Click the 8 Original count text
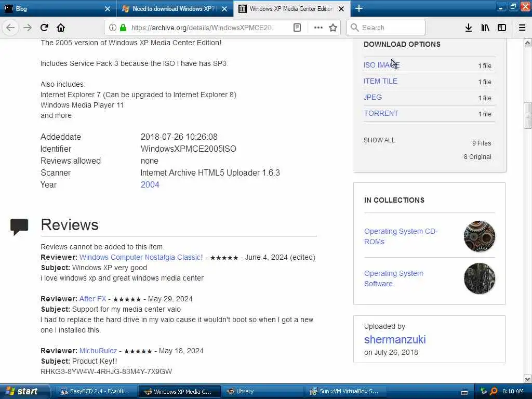532x399 pixels. coord(478,157)
